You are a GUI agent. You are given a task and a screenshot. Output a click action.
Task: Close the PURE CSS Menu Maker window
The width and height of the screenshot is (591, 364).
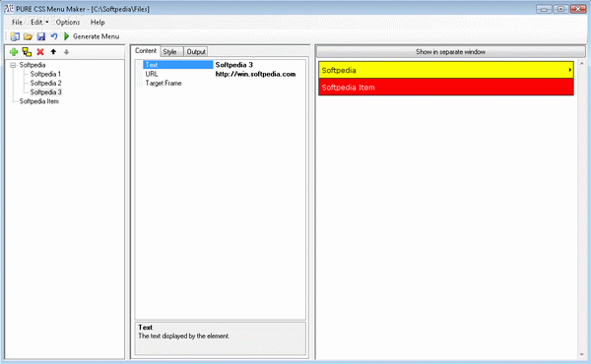pos(578,9)
